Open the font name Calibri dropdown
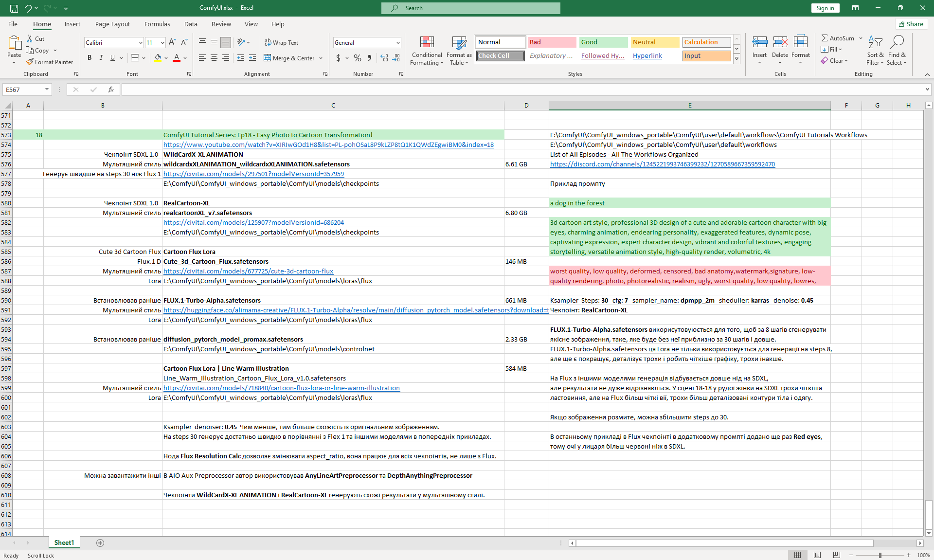934x560 pixels. coord(141,43)
